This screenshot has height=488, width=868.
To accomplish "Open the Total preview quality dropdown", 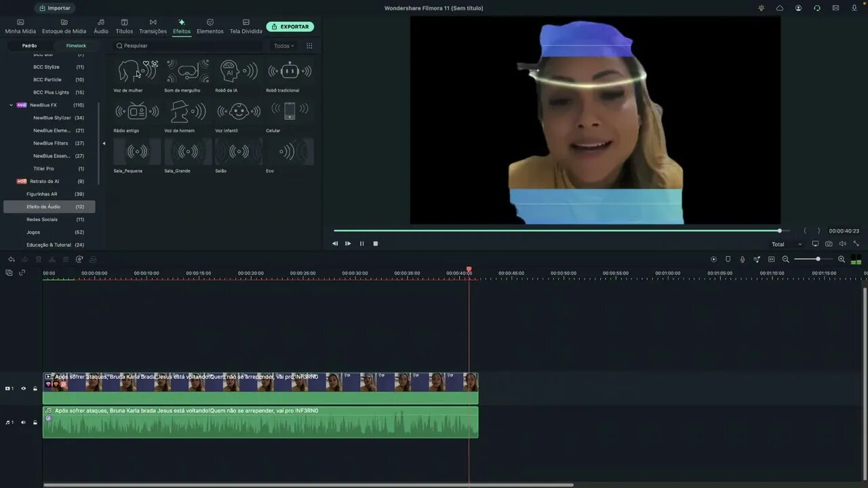I will (787, 244).
